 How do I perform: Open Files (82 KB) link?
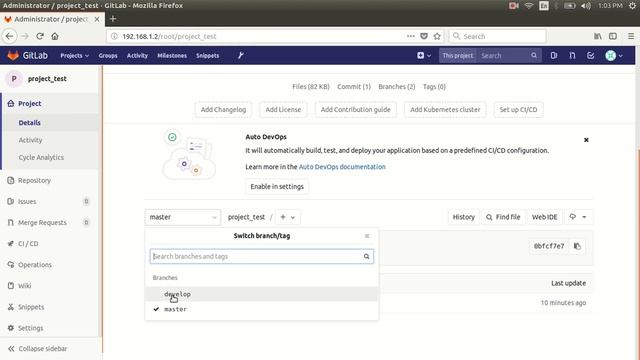point(311,87)
